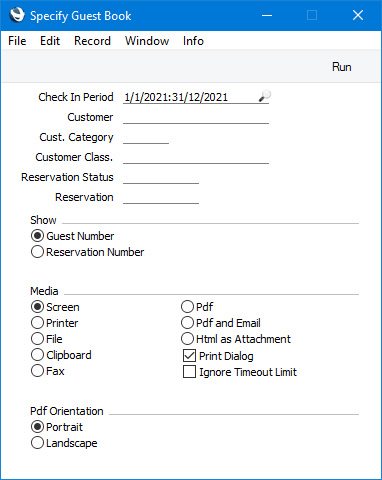The height and width of the screenshot is (480, 382).
Task: Click into the Customer input field
Action: pyautogui.click(x=196, y=117)
